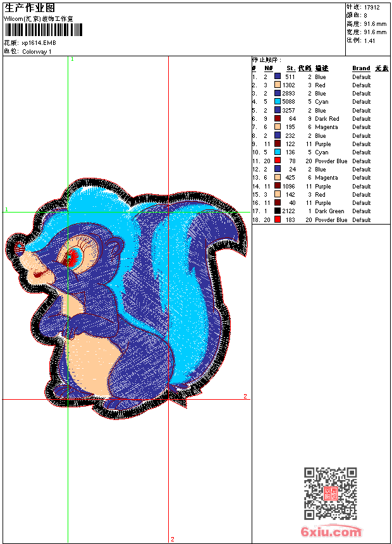The height and width of the screenshot is (544, 392).
Task: Click the peach swatch beside stitch count 1302
Action: (278, 85)
